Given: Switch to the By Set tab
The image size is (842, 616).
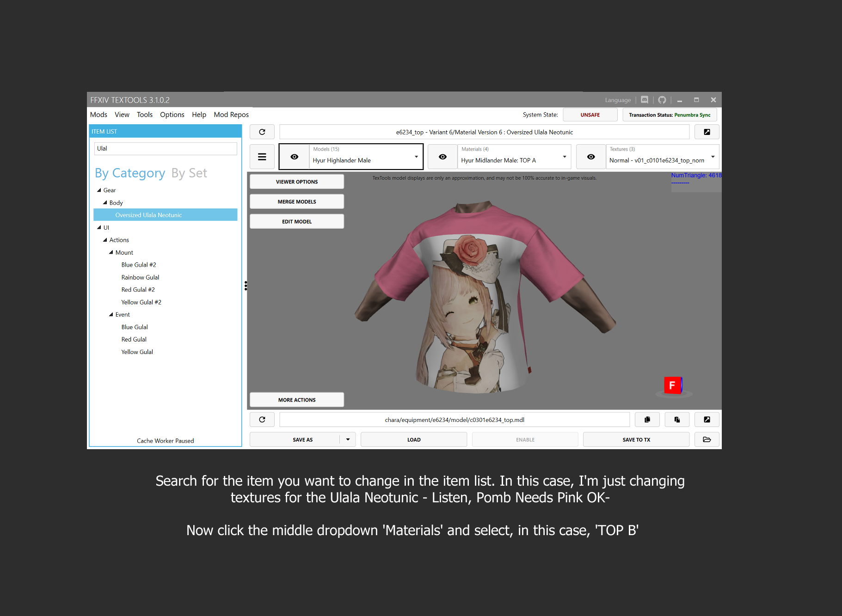Looking at the screenshot, I should (189, 173).
